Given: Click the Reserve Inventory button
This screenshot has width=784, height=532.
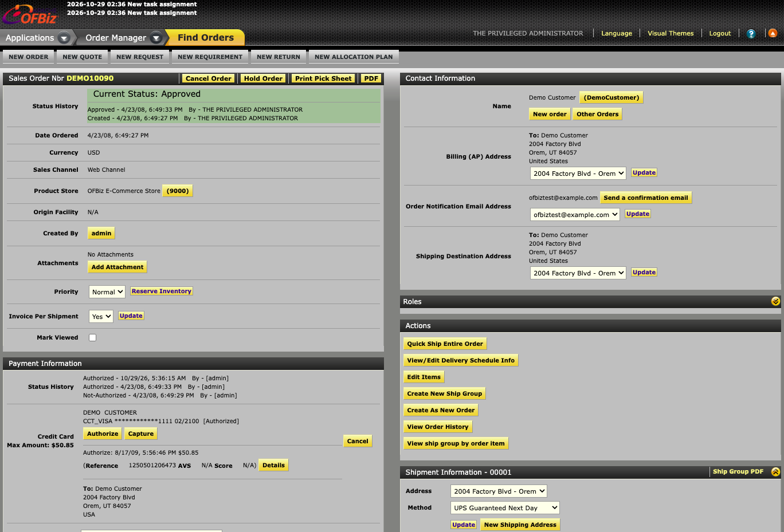Looking at the screenshot, I should [162, 291].
